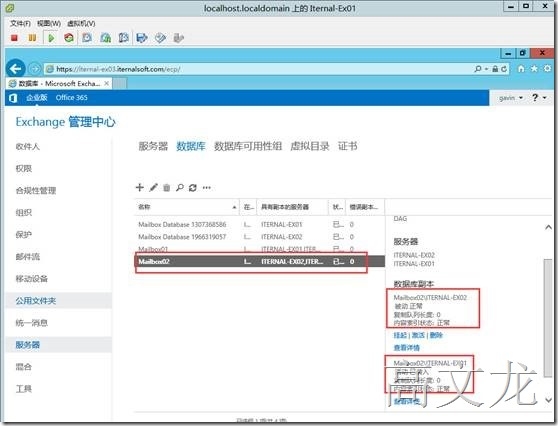Click the browser back arrow button

(x=16, y=68)
